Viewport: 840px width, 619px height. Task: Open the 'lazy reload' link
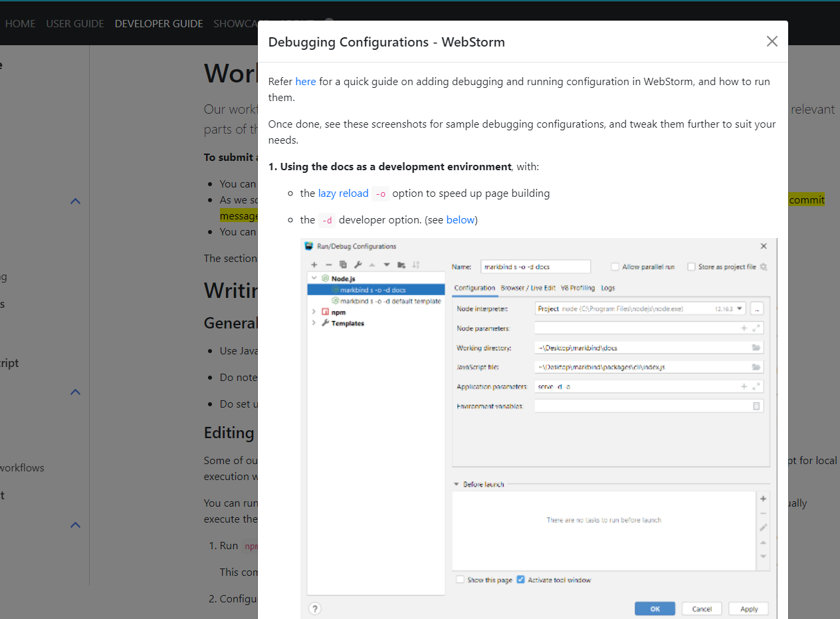click(x=343, y=193)
